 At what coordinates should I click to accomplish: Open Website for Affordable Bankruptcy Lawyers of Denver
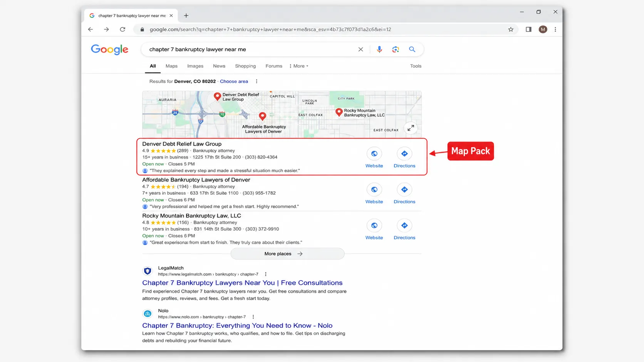coord(374,194)
